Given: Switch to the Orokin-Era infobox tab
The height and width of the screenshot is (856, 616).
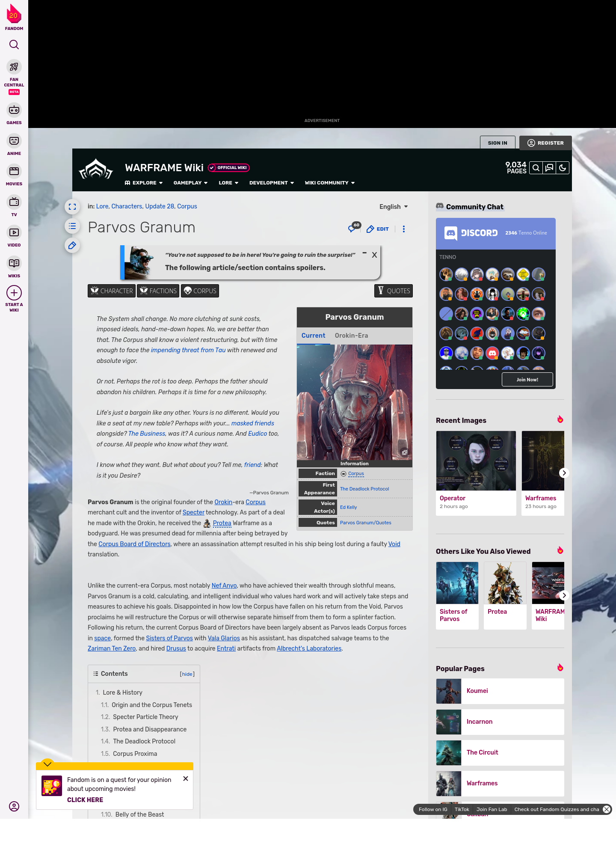Looking at the screenshot, I should tap(351, 336).
